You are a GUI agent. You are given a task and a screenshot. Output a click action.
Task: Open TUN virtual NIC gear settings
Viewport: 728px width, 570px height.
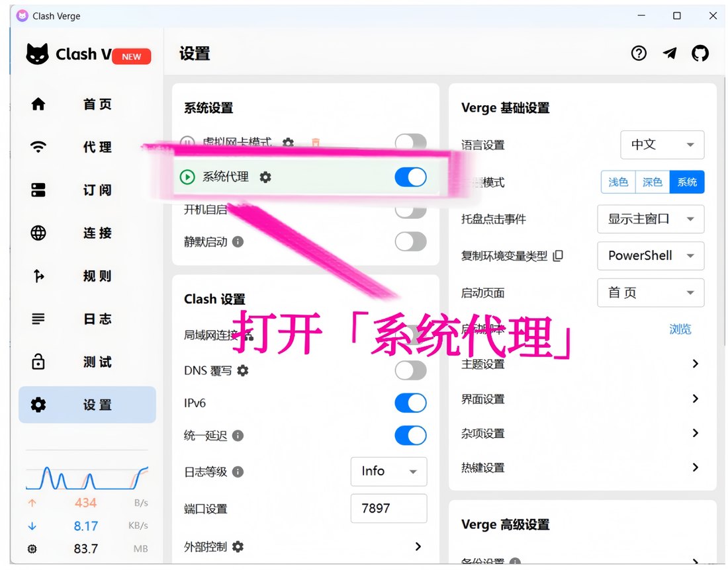pos(289,142)
